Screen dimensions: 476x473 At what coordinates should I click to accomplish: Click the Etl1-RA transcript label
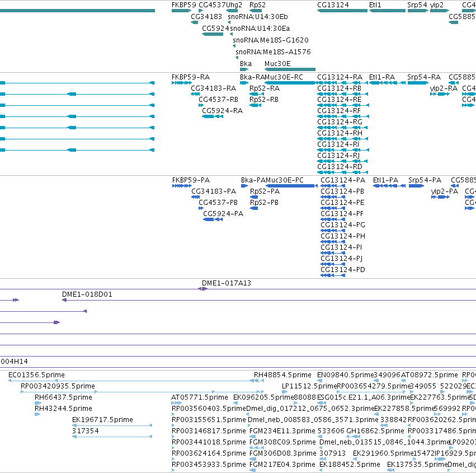[x=381, y=77]
